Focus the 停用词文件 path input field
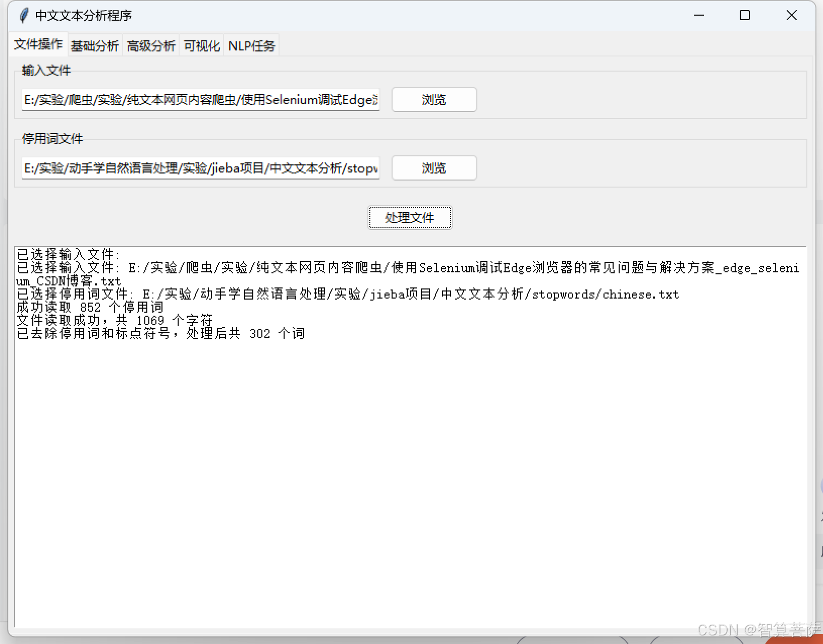The height and width of the screenshot is (644, 823). point(200,168)
